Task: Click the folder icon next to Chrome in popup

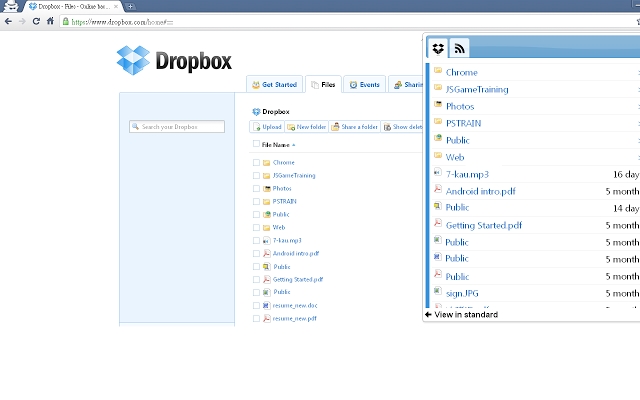Action: click(437, 72)
